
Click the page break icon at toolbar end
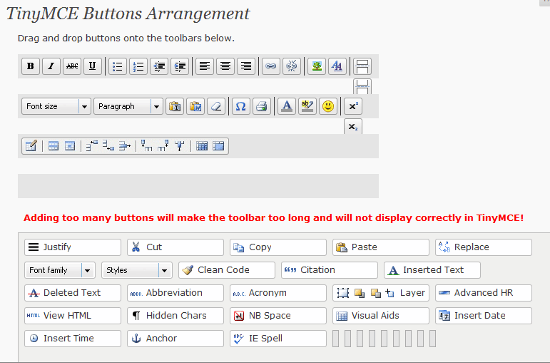click(362, 66)
